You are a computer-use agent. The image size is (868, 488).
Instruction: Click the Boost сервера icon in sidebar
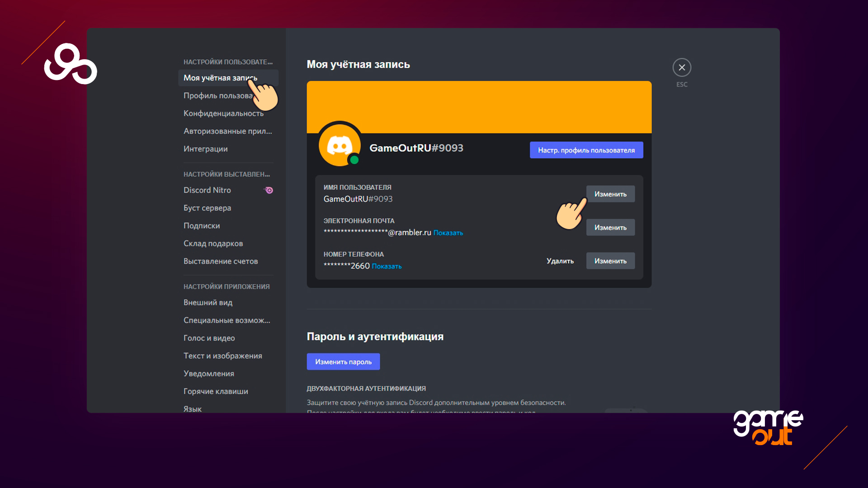click(x=208, y=207)
